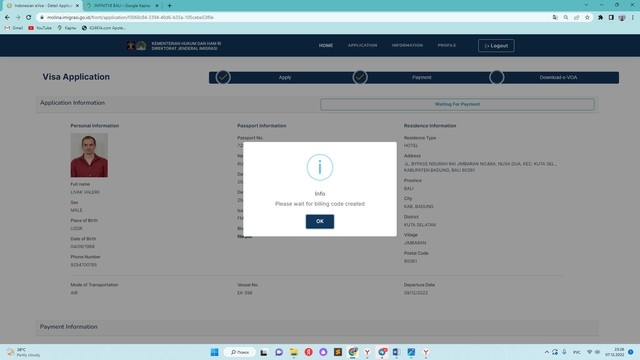Open the Extensions puzzle icon

(600, 18)
